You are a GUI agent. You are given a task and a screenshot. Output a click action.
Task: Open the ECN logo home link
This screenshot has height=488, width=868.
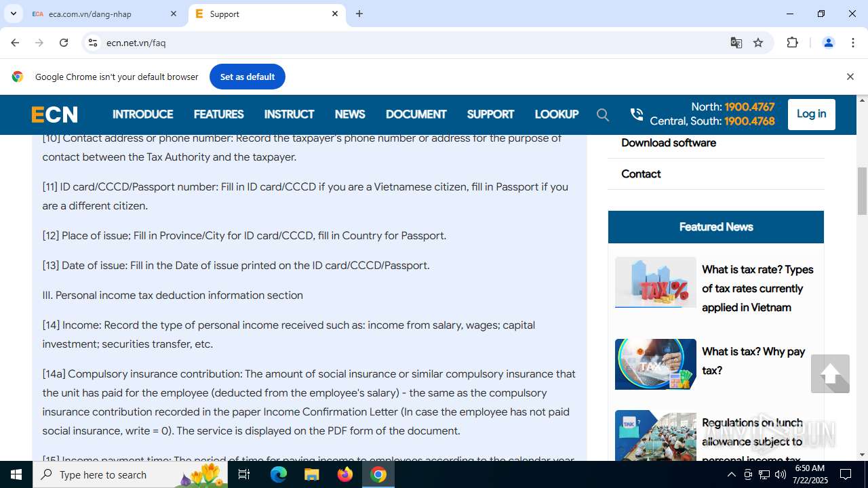54,115
